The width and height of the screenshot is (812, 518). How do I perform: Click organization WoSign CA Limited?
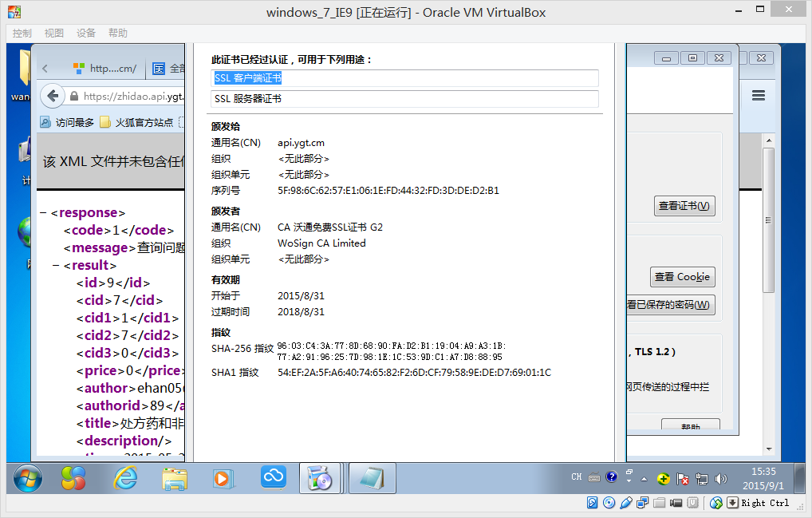321,243
